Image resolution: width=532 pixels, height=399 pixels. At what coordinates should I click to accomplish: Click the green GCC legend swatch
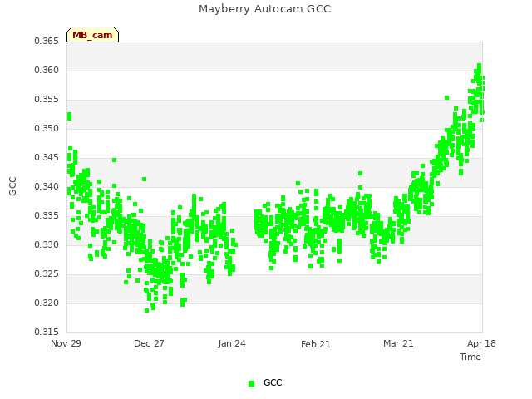(x=251, y=383)
